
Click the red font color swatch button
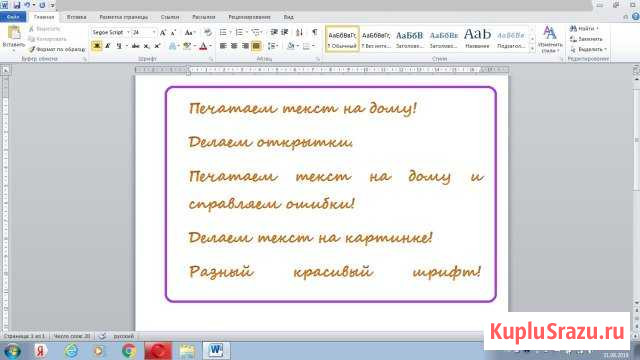[203, 46]
